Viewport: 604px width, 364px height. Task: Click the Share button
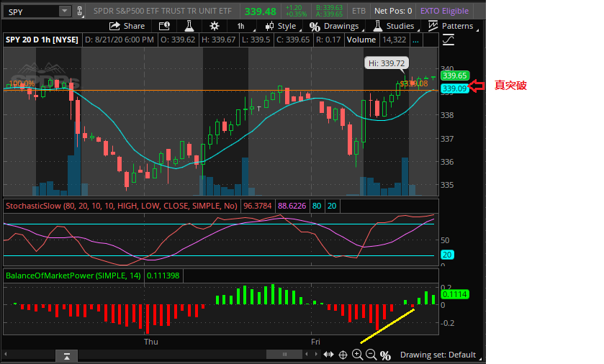[x=127, y=26]
